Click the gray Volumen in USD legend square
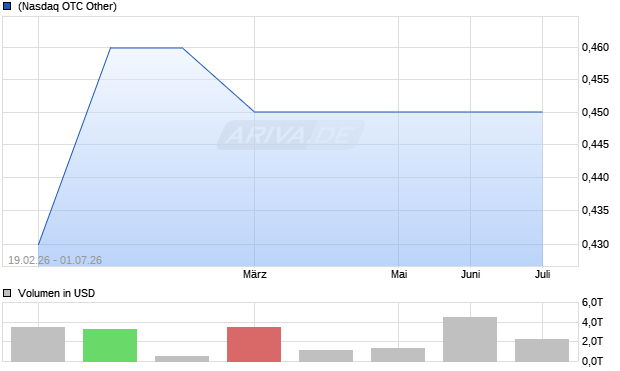Viewport: 620px width, 371px height. pyautogui.click(x=7, y=293)
